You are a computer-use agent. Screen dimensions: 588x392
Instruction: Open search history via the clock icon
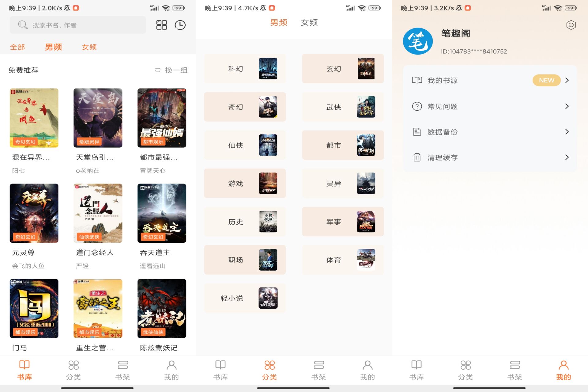[180, 25]
